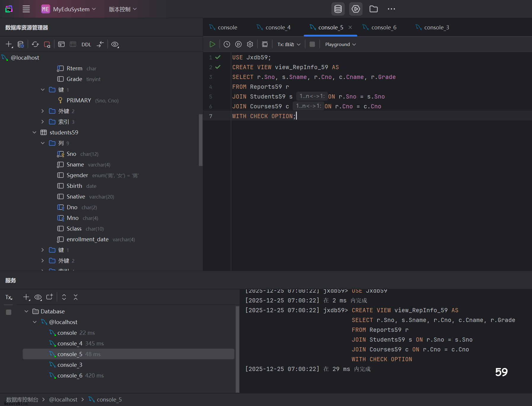Click the 版本控制 version control button

(x=122, y=9)
